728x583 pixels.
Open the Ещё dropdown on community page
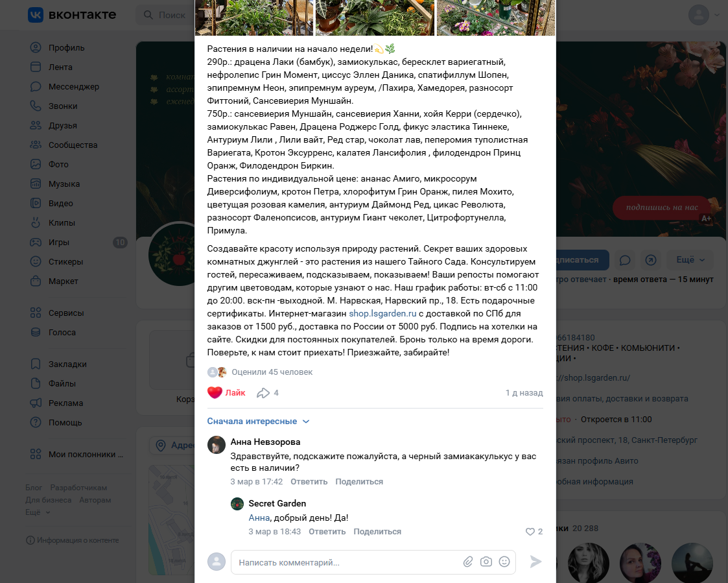tap(690, 260)
